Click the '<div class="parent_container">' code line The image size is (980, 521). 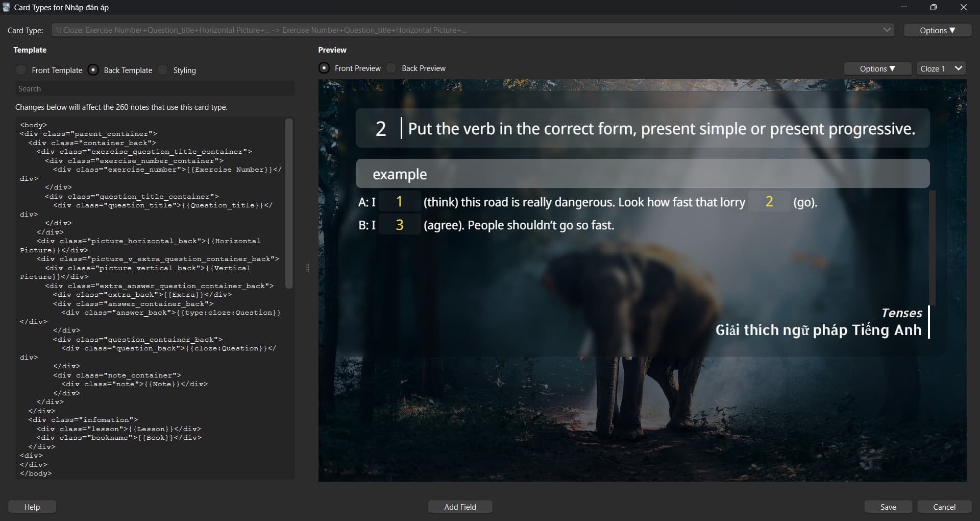tap(89, 134)
